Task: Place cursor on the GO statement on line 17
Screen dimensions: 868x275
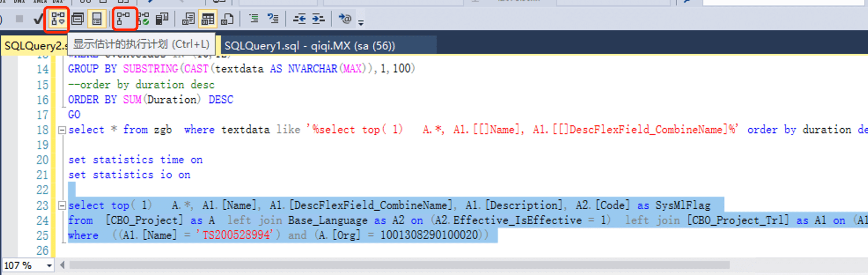Action: click(74, 115)
